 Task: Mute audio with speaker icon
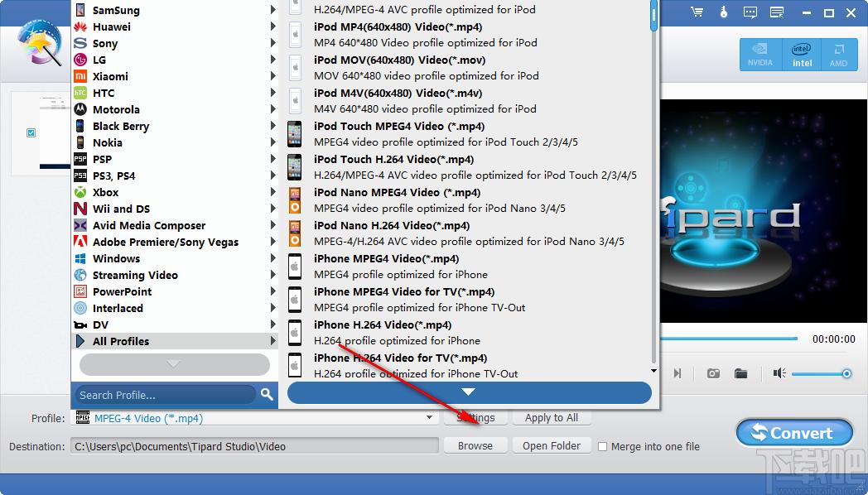tap(779, 373)
